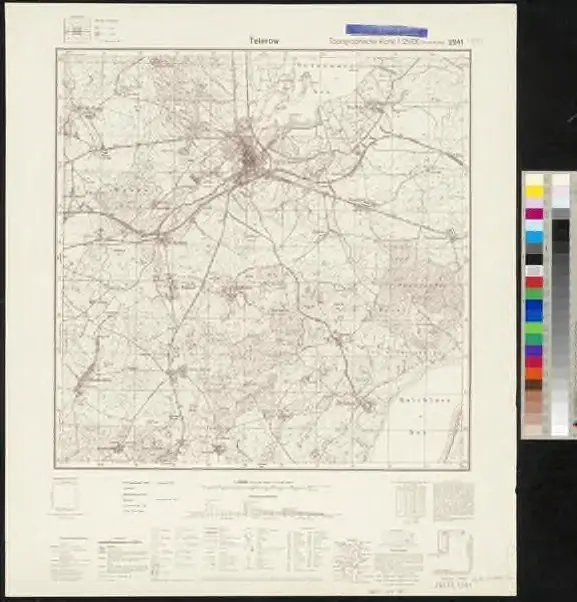
Task: Open the textured legend square at bottom right
Action: pos(453,501)
